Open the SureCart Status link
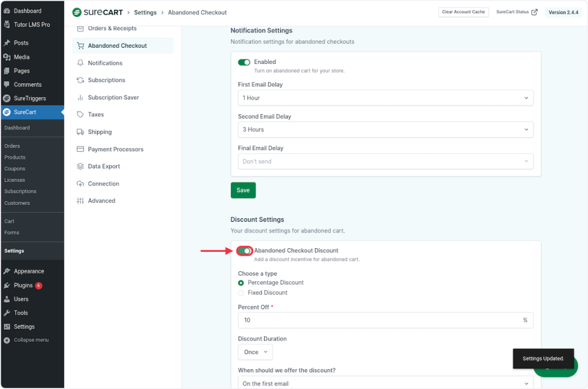 click(x=516, y=12)
